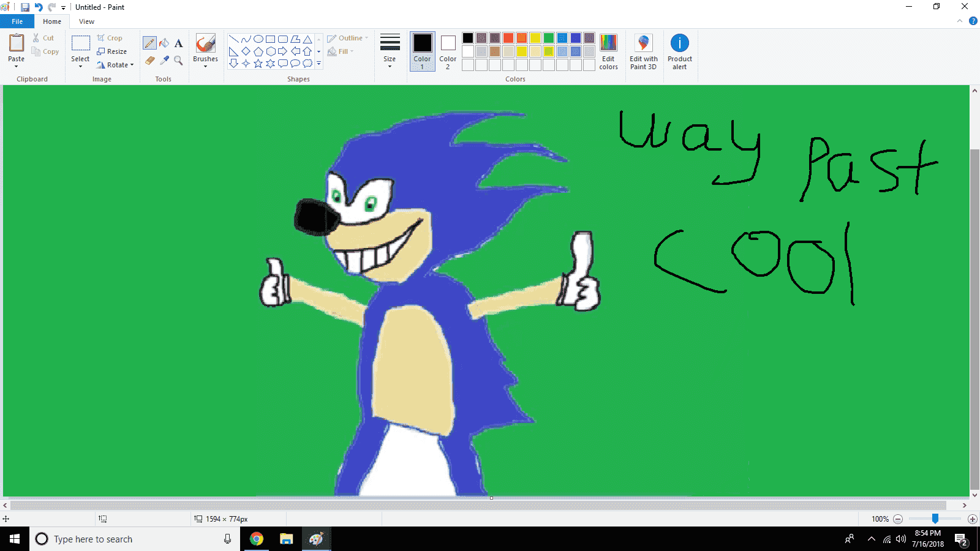Choose the Down arrow shape

(x=233, y=63)
